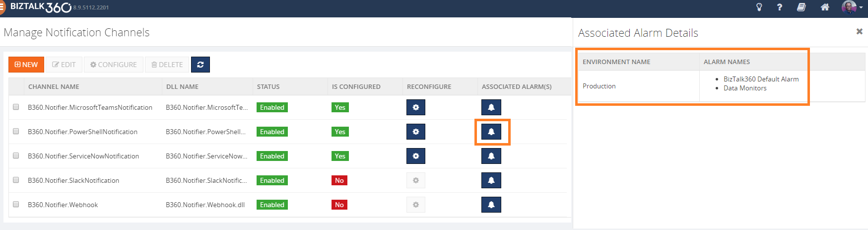Close the Associated Alarm Details panel

coord(859,31)
